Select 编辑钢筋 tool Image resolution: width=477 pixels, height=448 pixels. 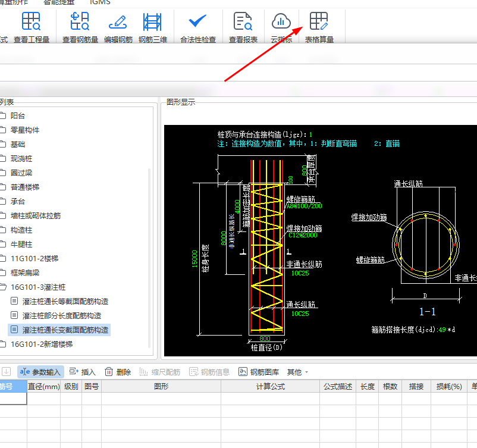118,27
